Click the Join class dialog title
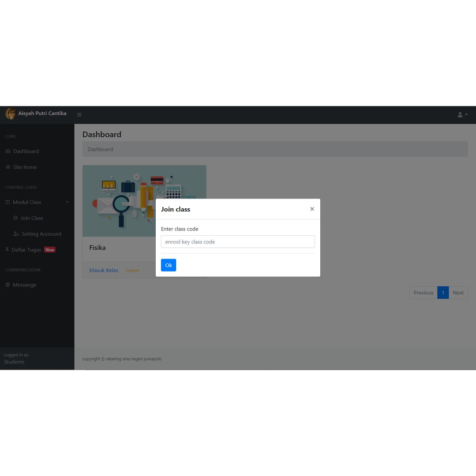 pos(175,209)
